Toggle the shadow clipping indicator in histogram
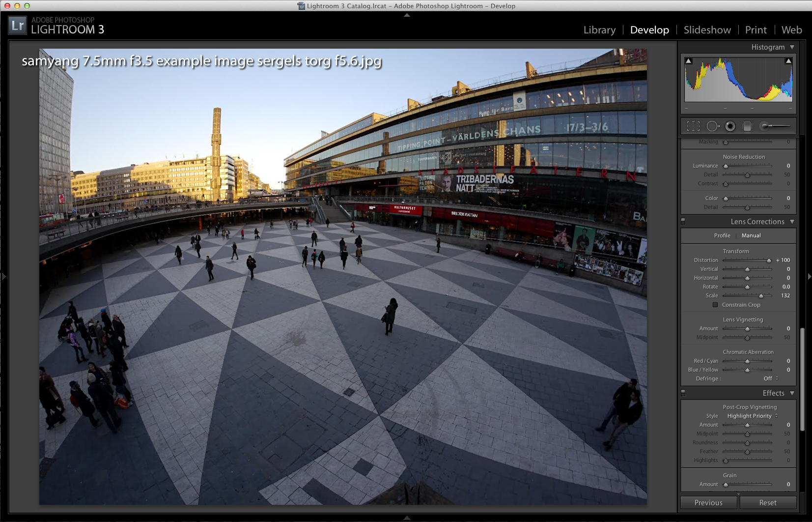The height and width of the screenshot is (522, 812). [x=689, y=61]
